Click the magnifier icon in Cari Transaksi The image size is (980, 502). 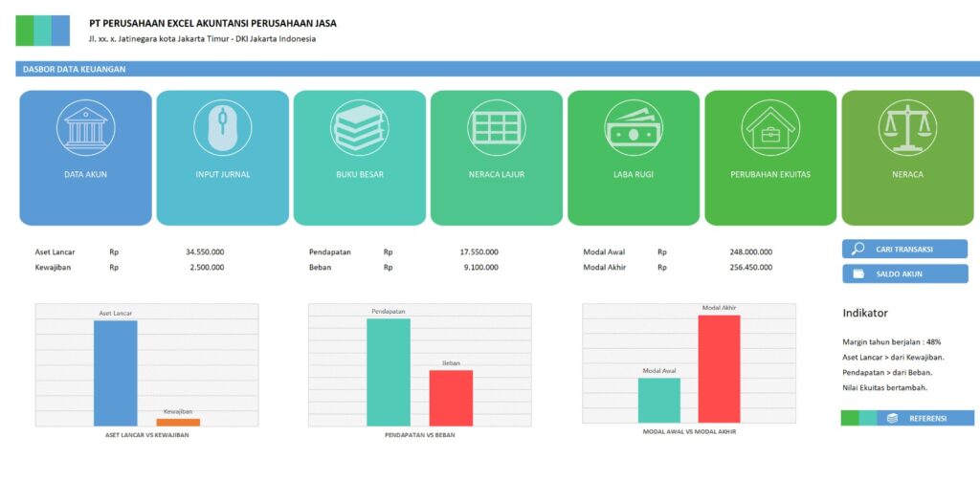857,249
